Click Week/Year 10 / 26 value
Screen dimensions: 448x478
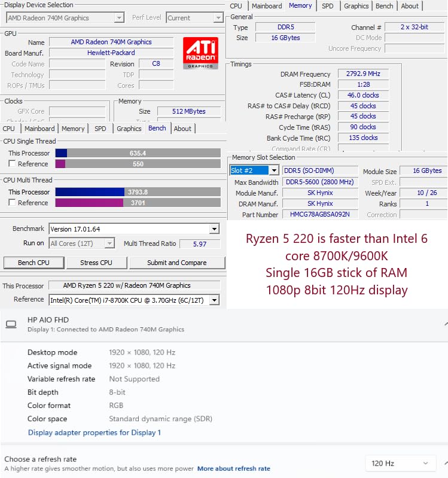pyautogui.click(x=423, y=193)
